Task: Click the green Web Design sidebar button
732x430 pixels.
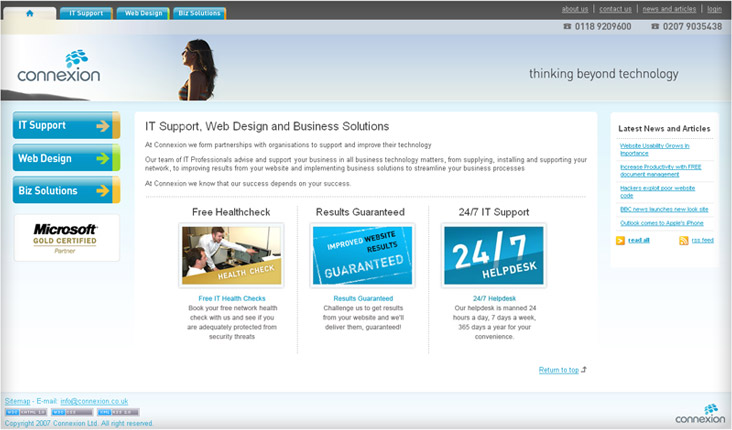Action: click(x=66, y=158)
